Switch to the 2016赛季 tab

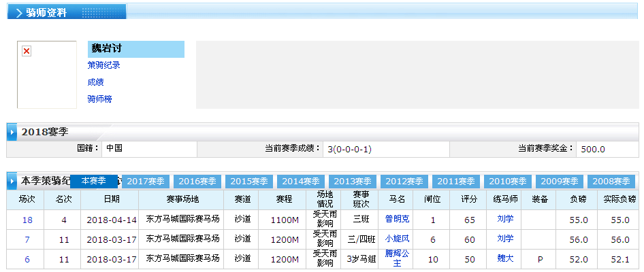tap(198, 182)
